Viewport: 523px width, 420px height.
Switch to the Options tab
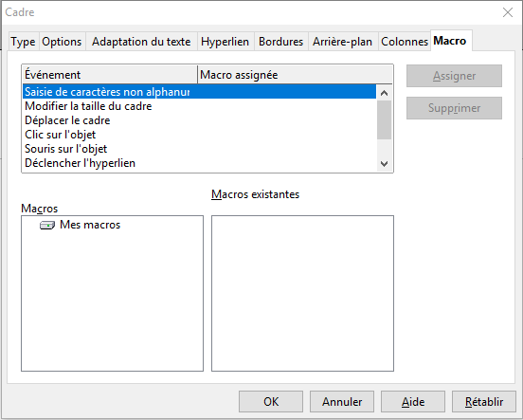pyautogui.click(x=62, y=42)
